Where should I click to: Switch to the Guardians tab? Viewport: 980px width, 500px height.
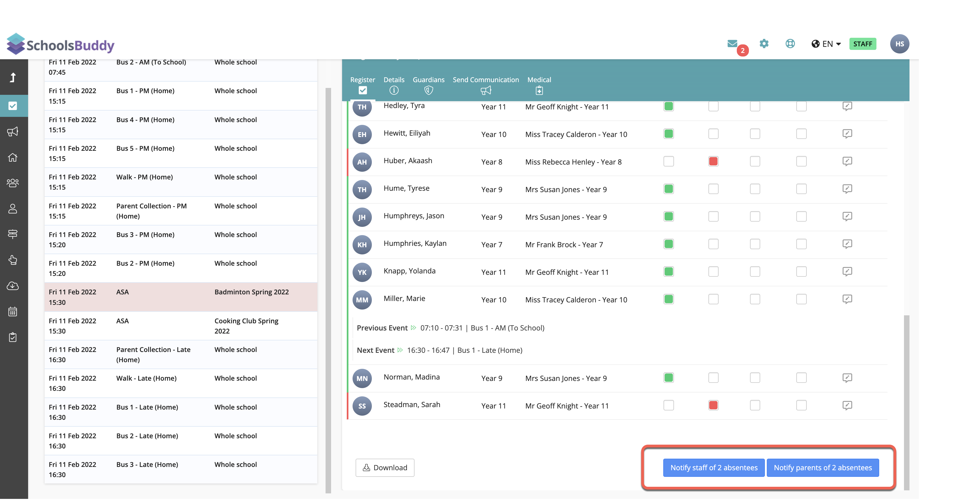428,85
